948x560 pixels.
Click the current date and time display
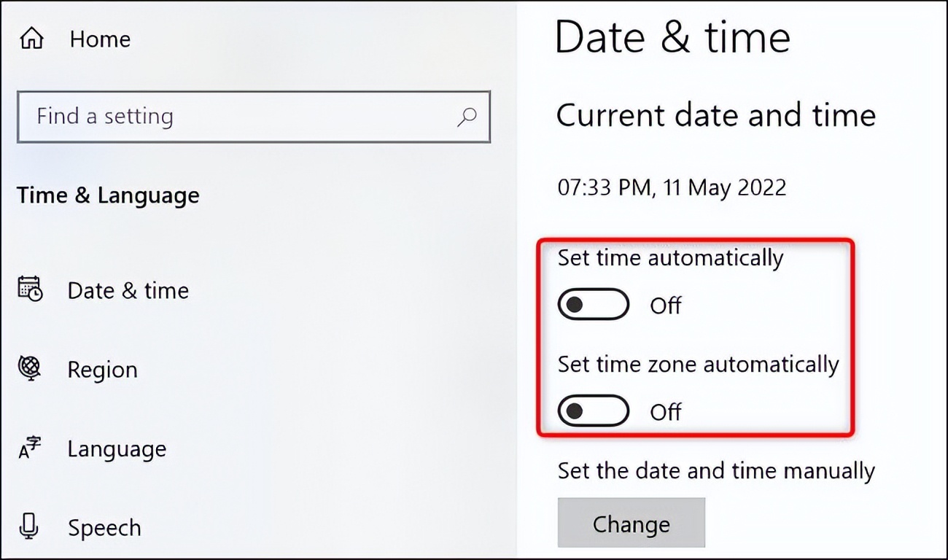pyautogui.click(x=671, y=187)
